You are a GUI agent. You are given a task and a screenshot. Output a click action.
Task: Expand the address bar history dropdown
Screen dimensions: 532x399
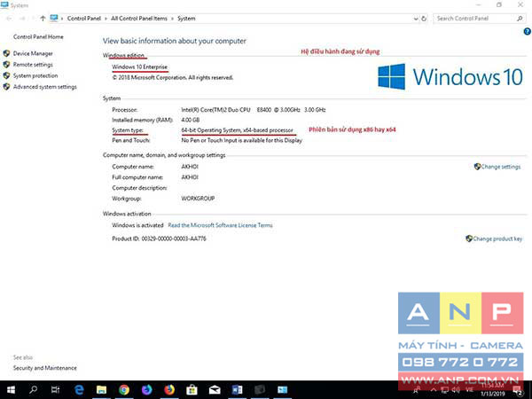click(416, 19)
